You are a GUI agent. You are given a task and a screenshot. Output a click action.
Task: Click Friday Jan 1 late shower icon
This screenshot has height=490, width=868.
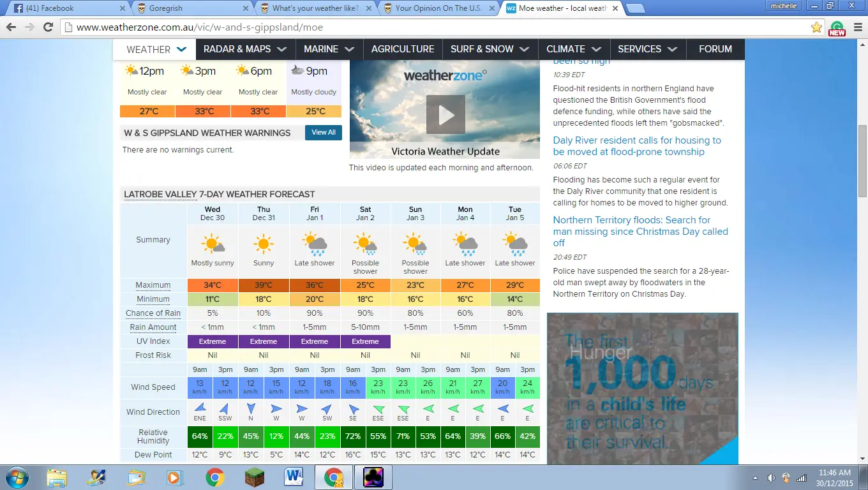click(315, 244)
